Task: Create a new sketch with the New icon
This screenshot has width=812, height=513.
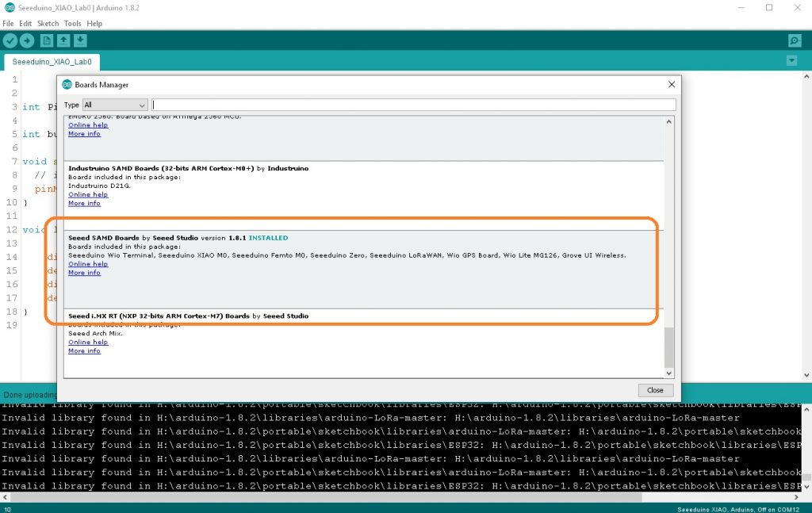Action: pyautogui.click(x=47, y=40)
